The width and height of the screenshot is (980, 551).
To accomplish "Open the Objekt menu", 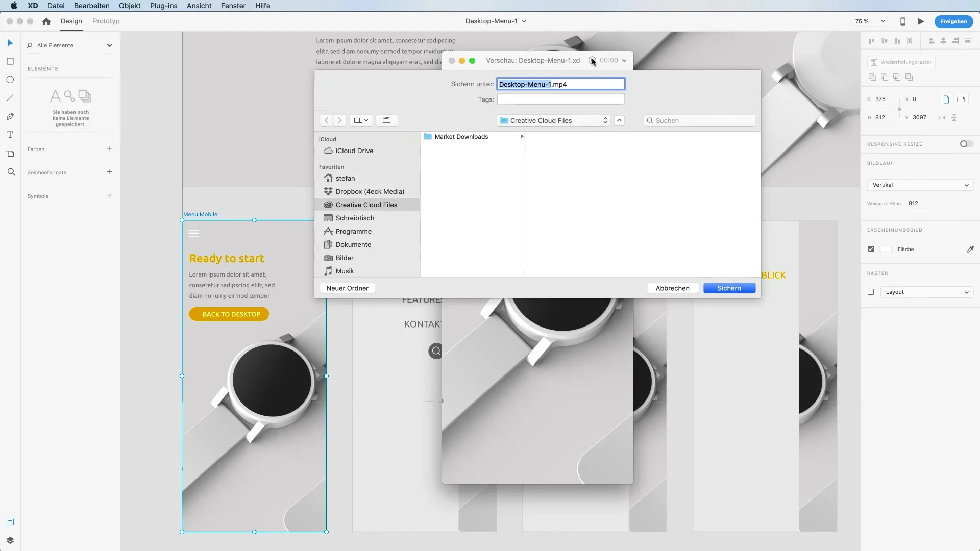I will [130, 6].
